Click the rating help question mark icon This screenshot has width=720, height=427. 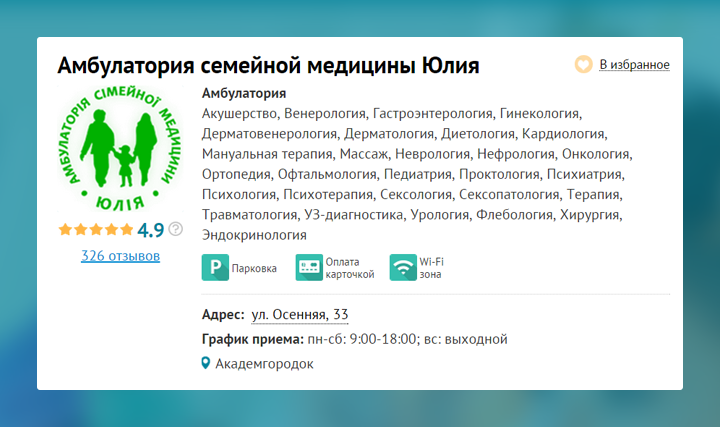pyautogui.click(x=175, y=229)
